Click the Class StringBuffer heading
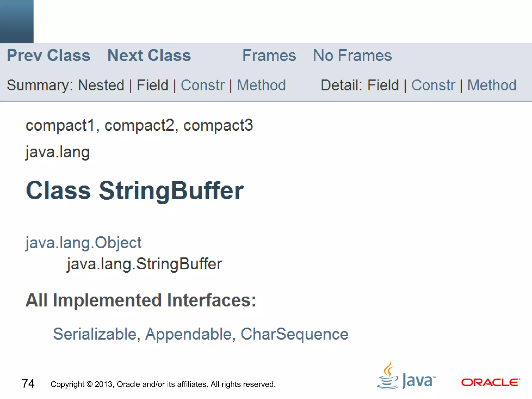The width and height of the screenshot is (532, 399). point(135,191)
